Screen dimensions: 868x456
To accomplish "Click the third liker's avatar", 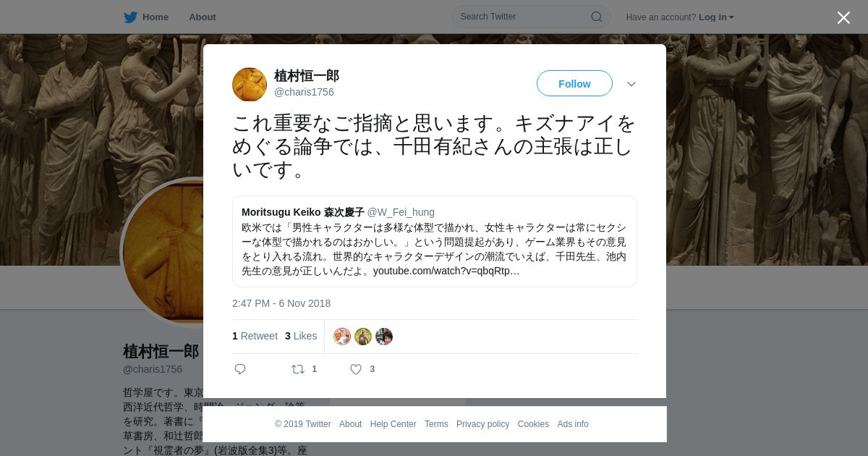I will (x=384, y=337).
